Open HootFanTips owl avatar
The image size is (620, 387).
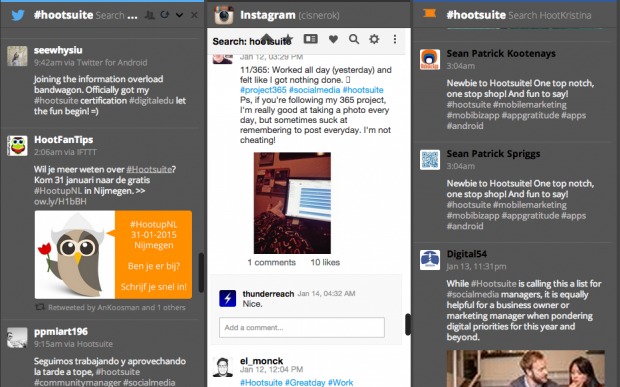click(x=17, y=145)
